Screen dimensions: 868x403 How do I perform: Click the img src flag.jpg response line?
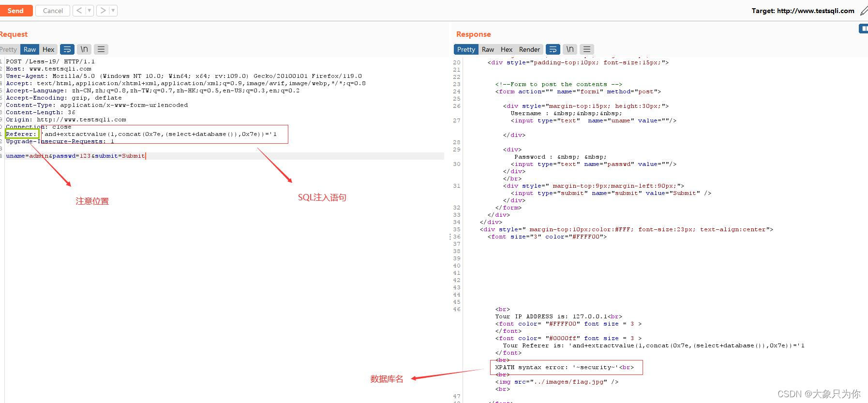click(556, 382)
